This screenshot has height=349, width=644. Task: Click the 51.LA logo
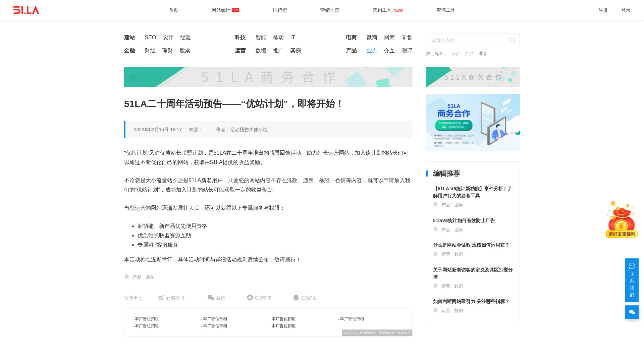26,10
